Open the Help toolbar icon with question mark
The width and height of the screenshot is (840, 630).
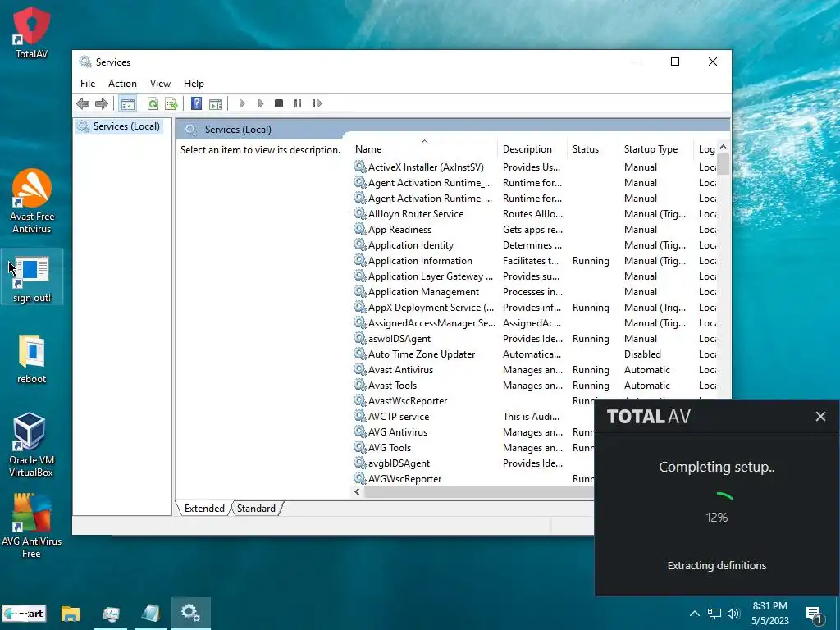click(x=197, y=103)
